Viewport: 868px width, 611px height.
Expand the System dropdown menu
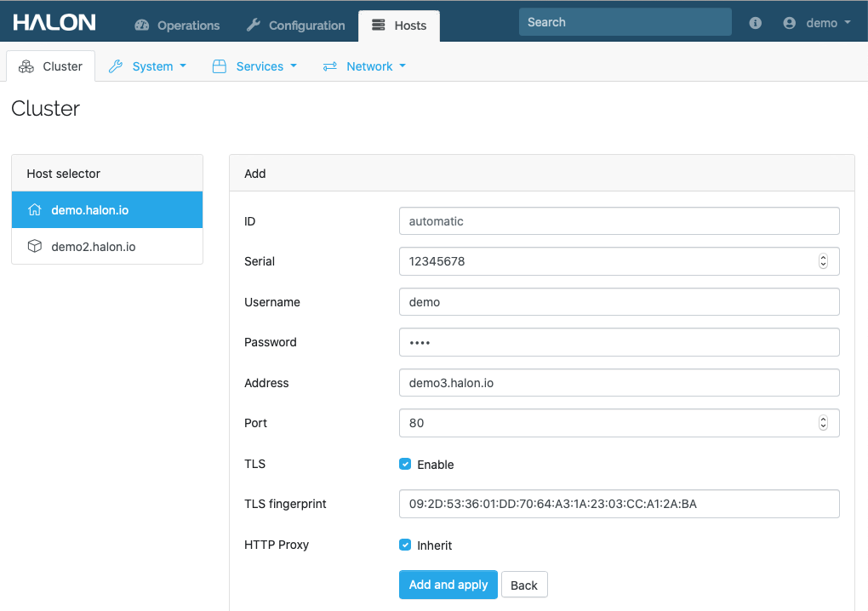(148, 66)
